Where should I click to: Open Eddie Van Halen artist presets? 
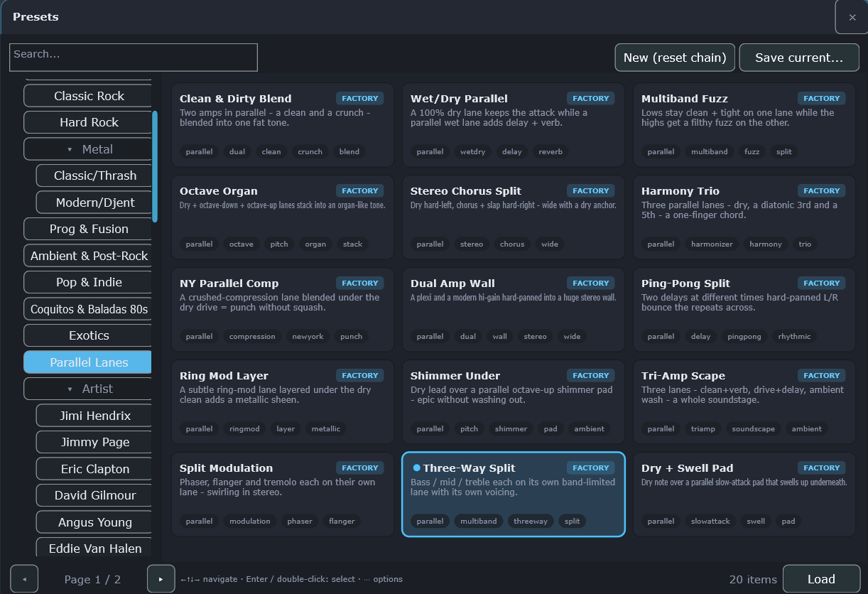pos(95,547)
